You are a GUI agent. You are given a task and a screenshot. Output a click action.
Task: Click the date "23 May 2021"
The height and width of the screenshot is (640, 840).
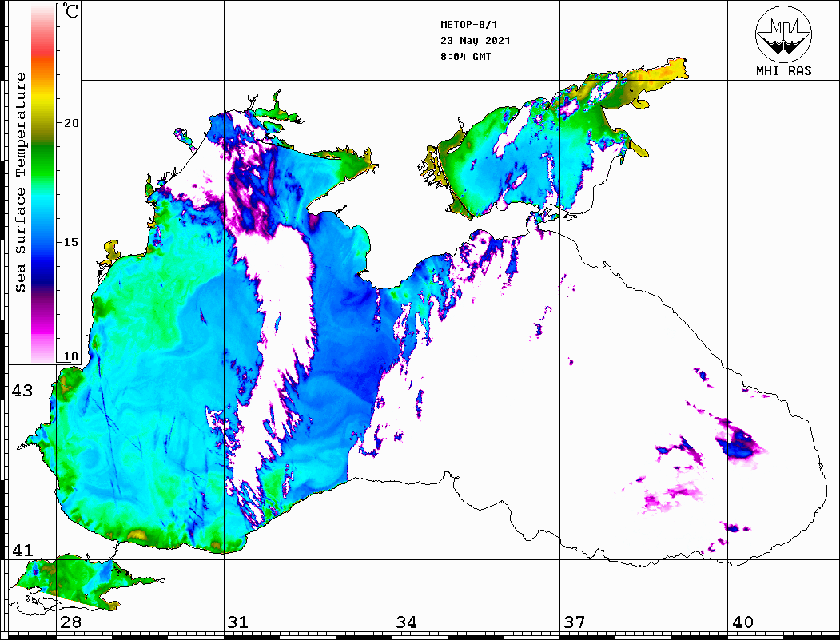coord(476,41)
